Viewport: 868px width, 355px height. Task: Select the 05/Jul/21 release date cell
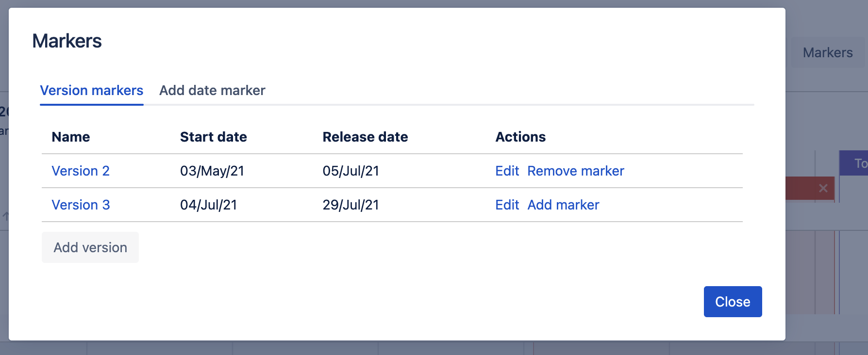pos(351,171)
